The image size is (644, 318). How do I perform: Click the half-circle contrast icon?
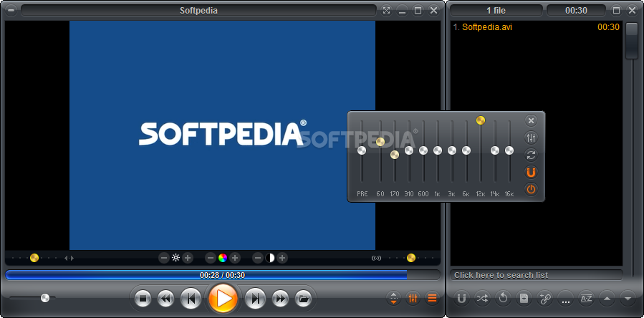tap(270, 258)
